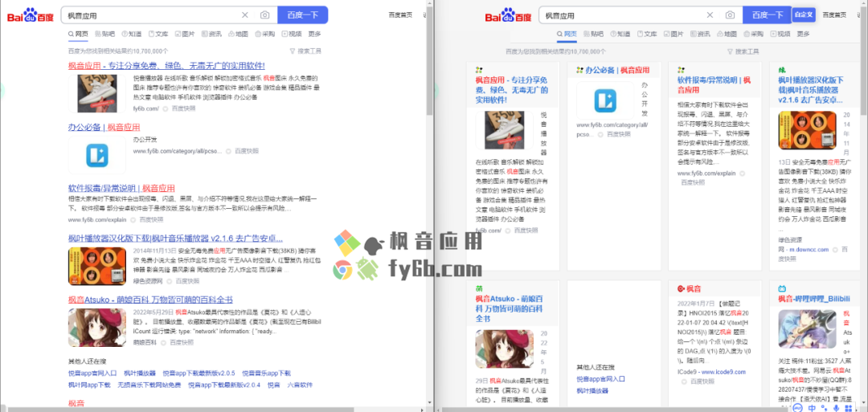Open 枫叶播放器汉化版下载 result in the left window

(175, 239)
